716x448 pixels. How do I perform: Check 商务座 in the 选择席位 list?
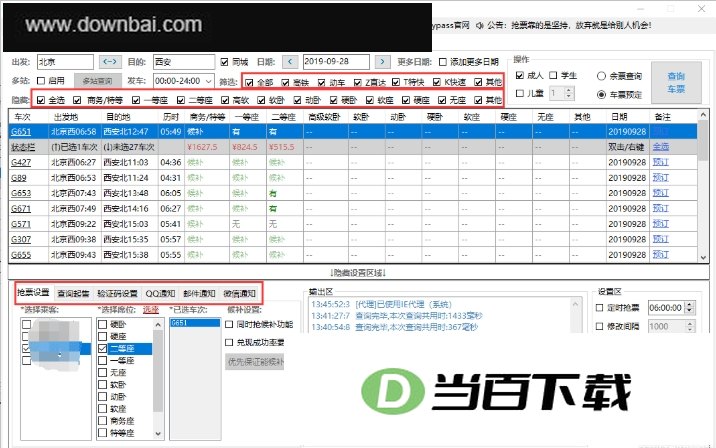(x=102, y=421)
